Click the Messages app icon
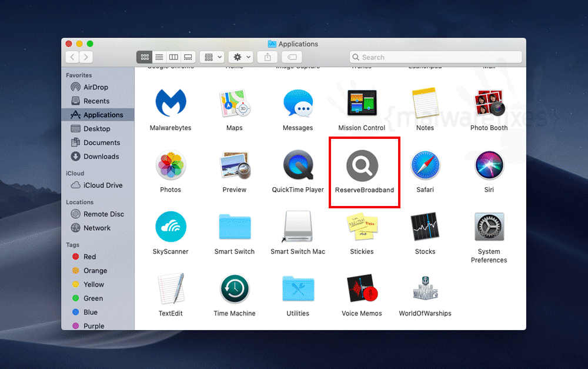The image size is (588, 369). point(298,103)
